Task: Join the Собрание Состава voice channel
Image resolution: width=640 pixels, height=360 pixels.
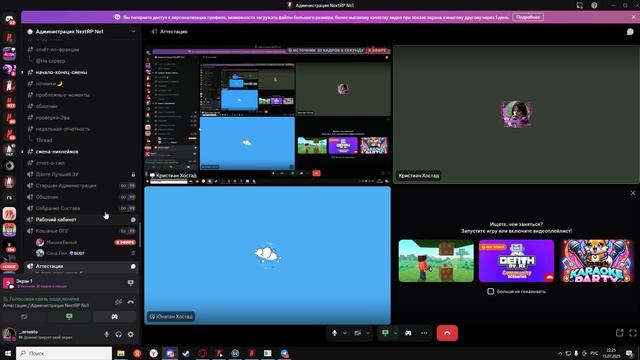Action: [81, 208]
